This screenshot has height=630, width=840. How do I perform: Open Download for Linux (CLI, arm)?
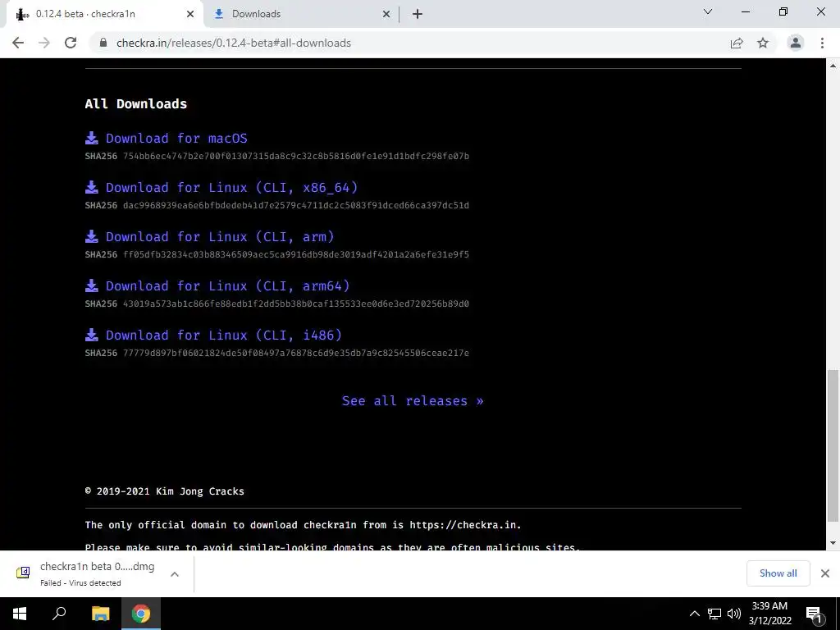(220, 237)
